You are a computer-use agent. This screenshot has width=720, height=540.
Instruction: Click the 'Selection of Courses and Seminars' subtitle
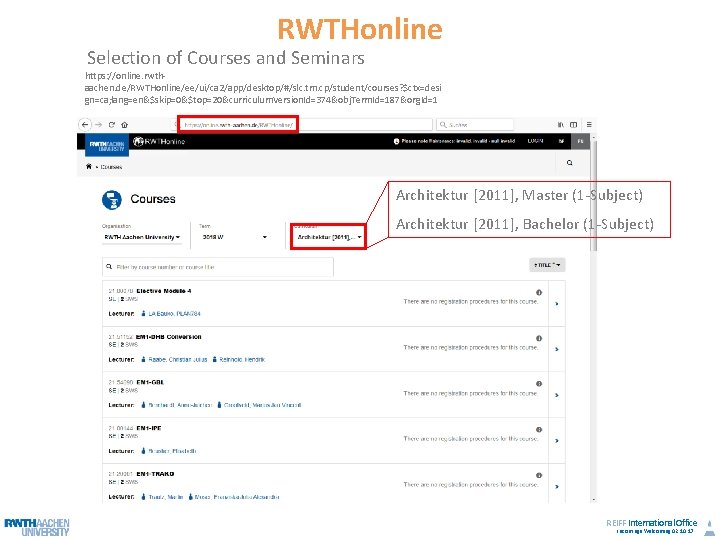click(x=225, y=58)
